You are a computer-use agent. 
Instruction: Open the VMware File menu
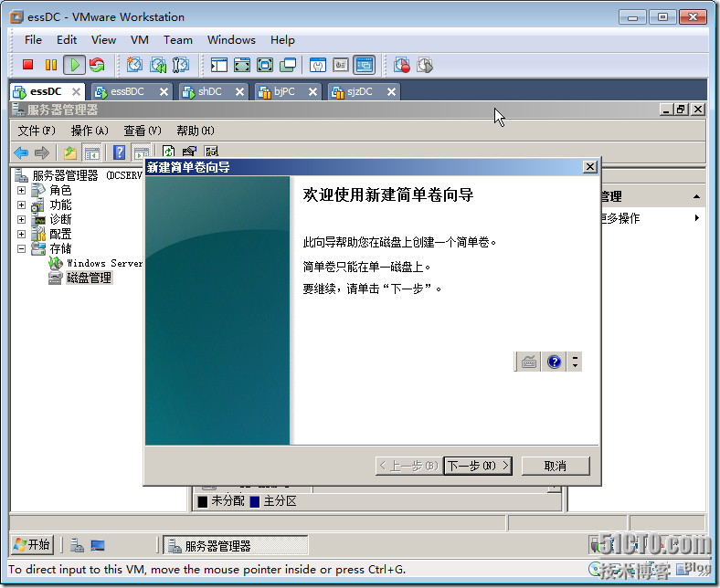[33, 40]
